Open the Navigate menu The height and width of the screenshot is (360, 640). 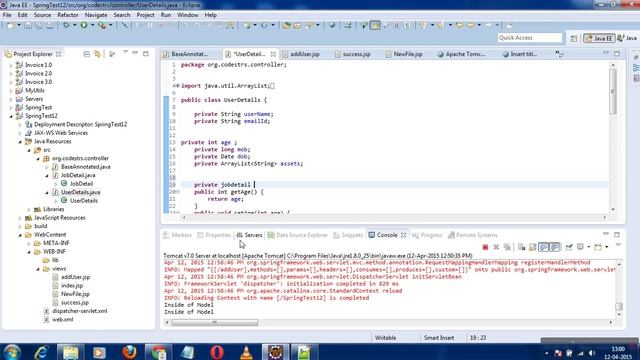pyautogui.click(x=96, y=15)
